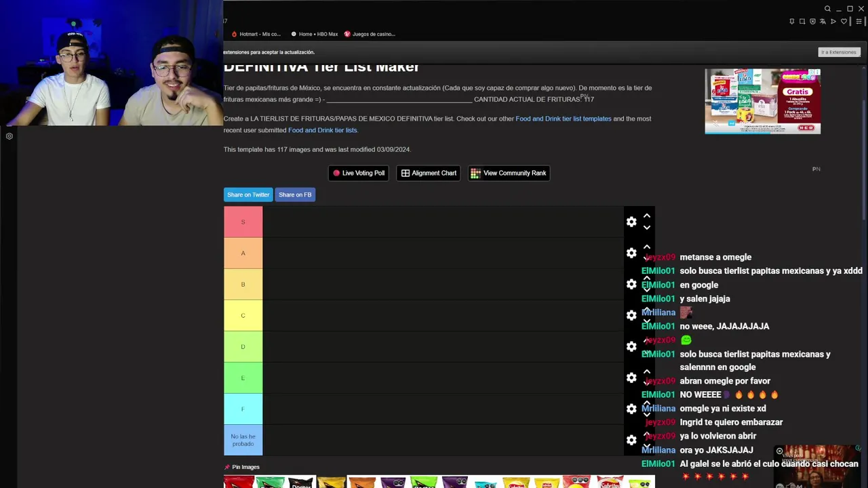Image resolution: width=868 pixels, height=488 pixels.
Task: View the Community Rank
Action: tap(509, 173)
